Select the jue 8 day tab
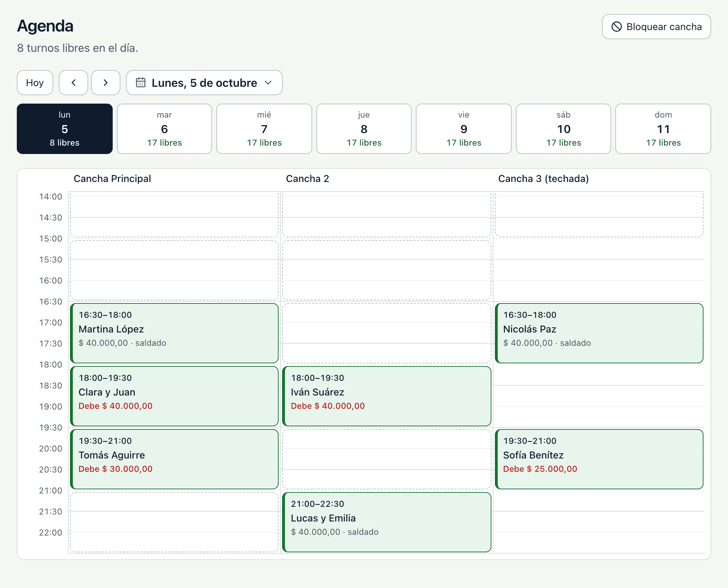 [364, 129]
